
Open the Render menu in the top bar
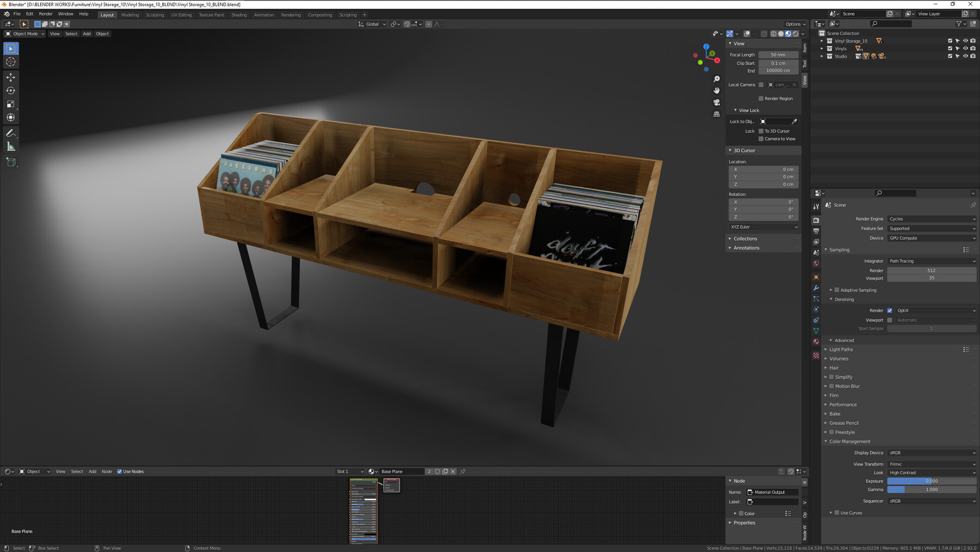[45, 14]
